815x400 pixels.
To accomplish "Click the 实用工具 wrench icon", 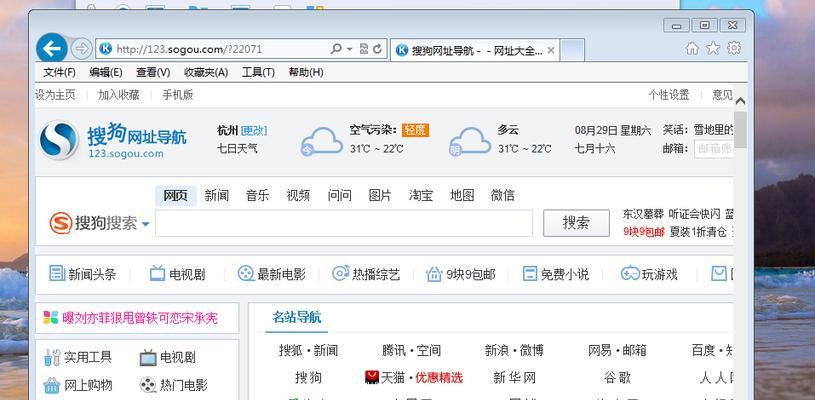I will point(52,357).
